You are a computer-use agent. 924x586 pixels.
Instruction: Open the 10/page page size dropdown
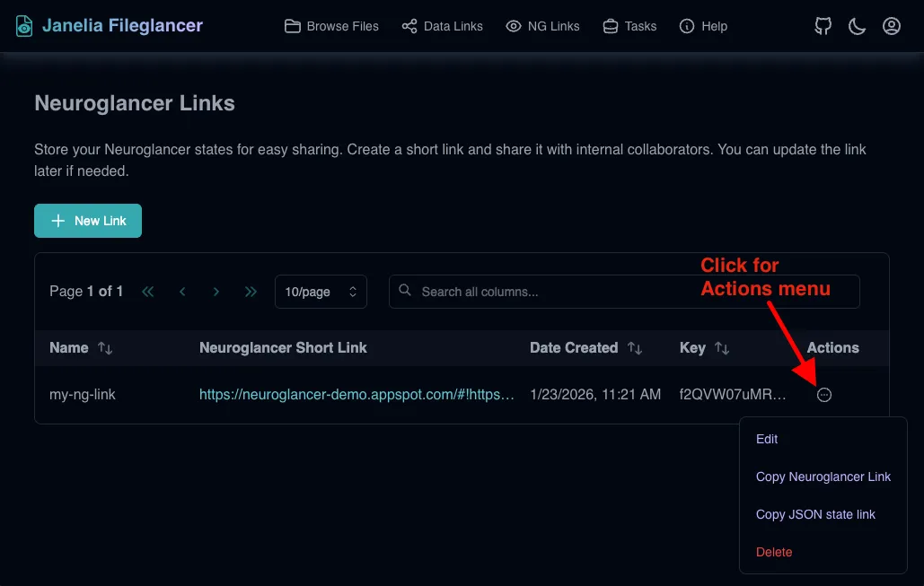(x=321, y=291)
